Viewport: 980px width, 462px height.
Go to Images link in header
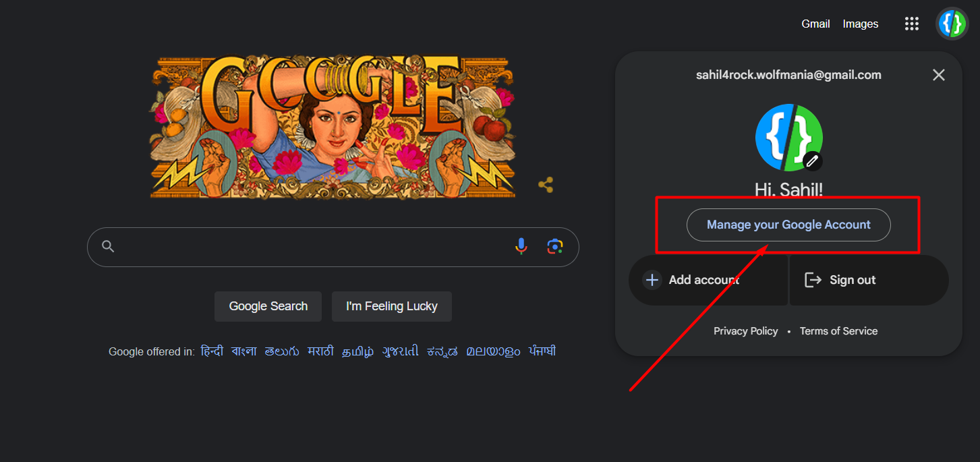click(860, 24)
